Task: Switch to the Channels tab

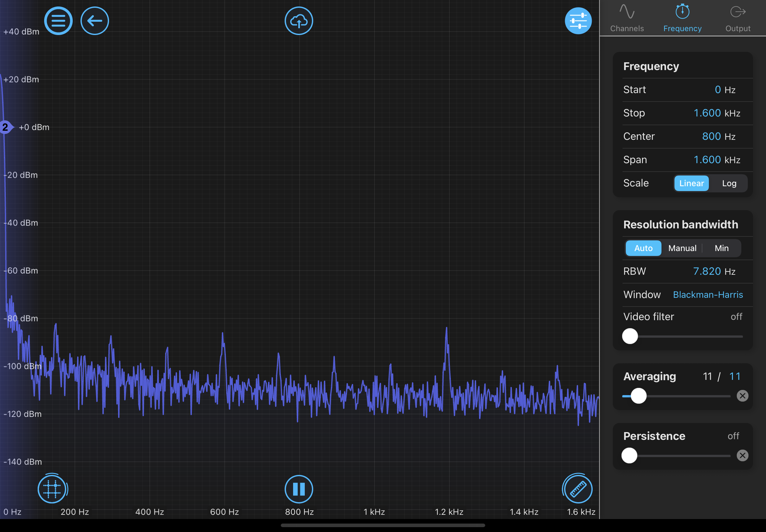Action: click(x=627, y=18)
